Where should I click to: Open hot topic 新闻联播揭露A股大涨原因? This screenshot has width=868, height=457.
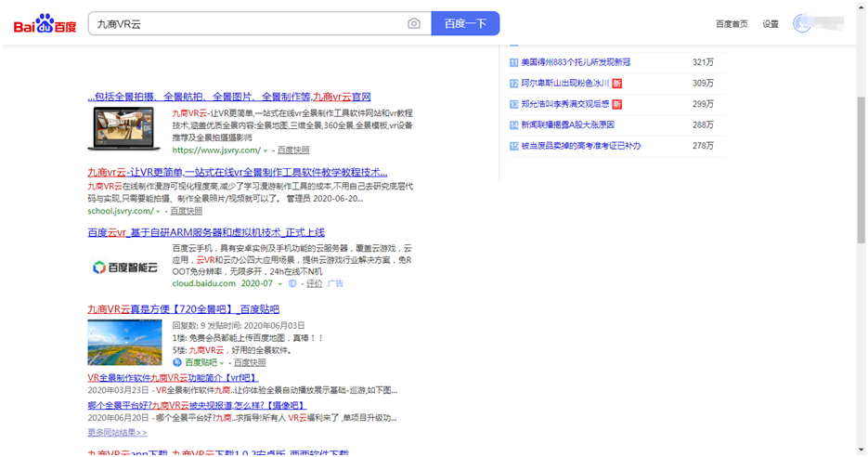tap(568, 125)
